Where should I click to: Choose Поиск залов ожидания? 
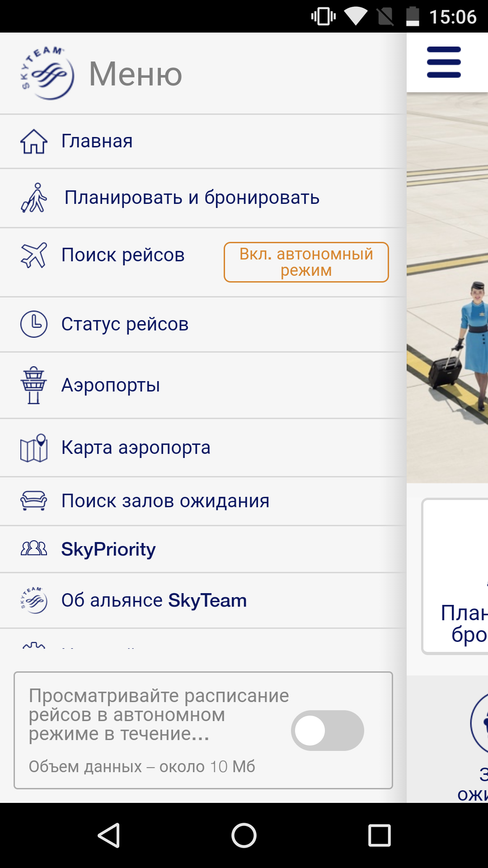(x=202, y=501)
